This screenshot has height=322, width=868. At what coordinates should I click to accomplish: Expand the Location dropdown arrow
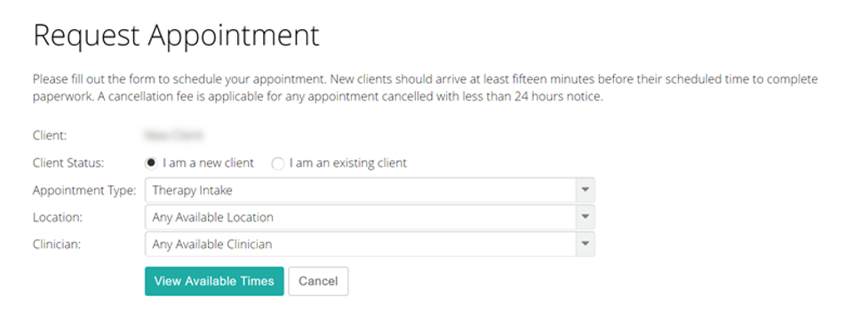pyautogui.click(x=585, y=217)
